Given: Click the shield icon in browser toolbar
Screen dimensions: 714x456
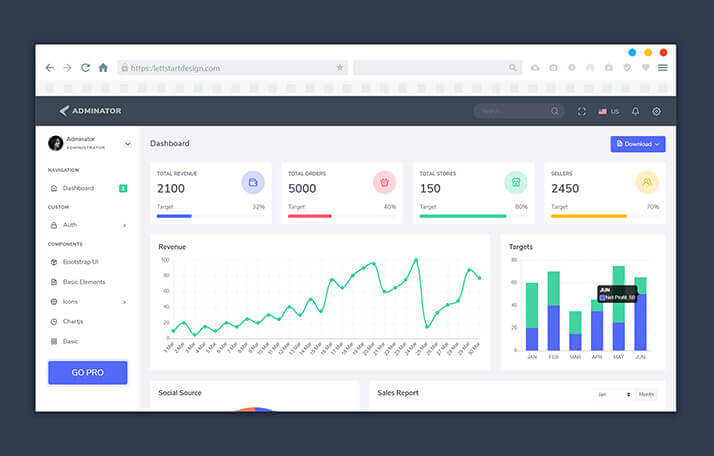Looking at the screenshot, I should 627,68.
